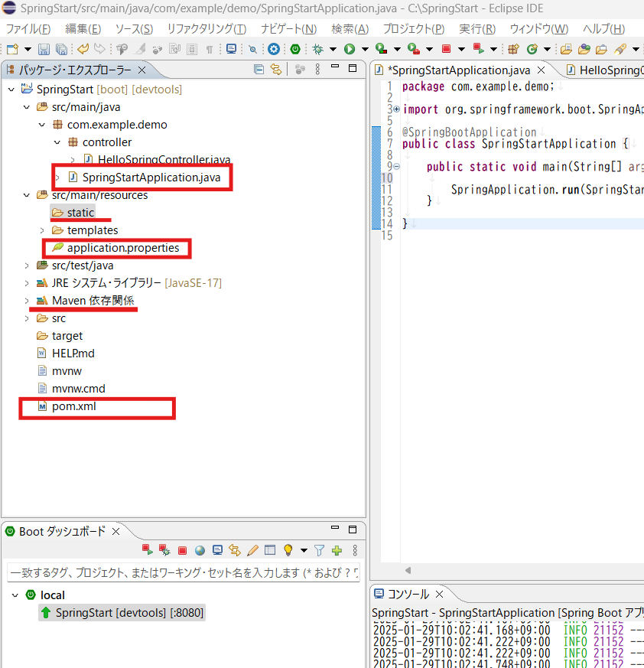Open browser globe icon in Boot Dashboard
The image size is (644, 668).
[x=200, y=550]
